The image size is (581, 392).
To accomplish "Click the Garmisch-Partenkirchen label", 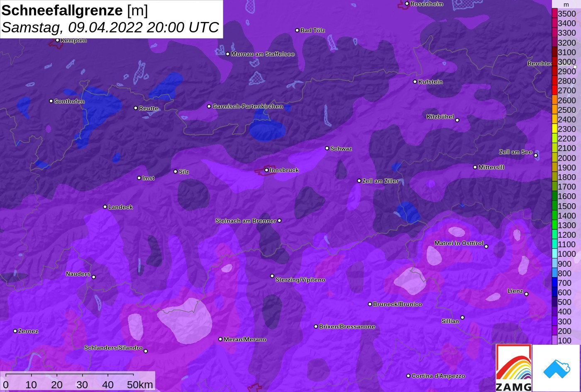I will (248, 107).
